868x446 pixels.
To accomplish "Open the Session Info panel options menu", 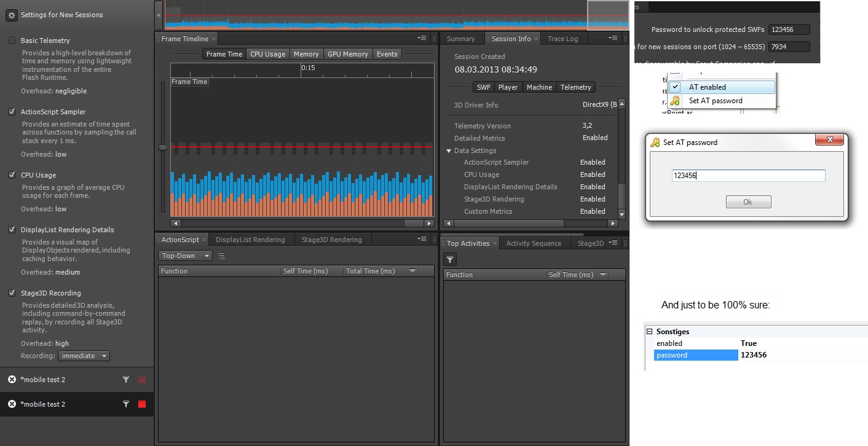I will pos(613,38).
